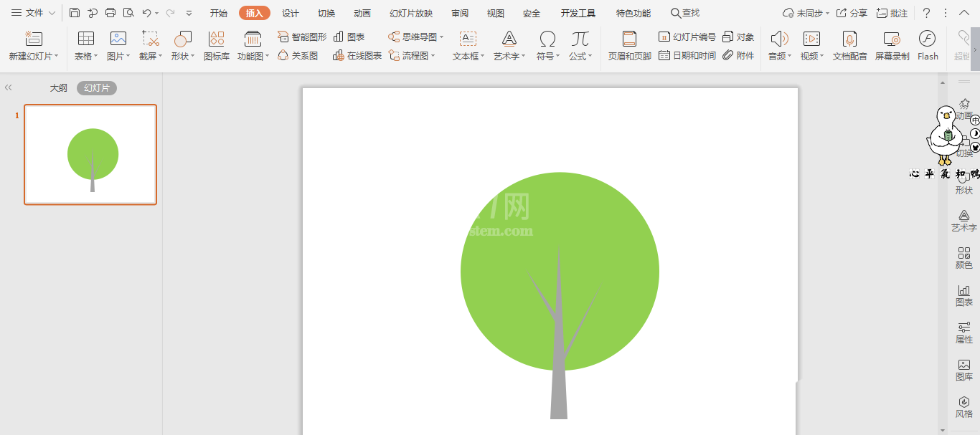The height and width of the screenshot is (435, 980).
Task: Switch to the 开始 tab
Action: (219, 13)
